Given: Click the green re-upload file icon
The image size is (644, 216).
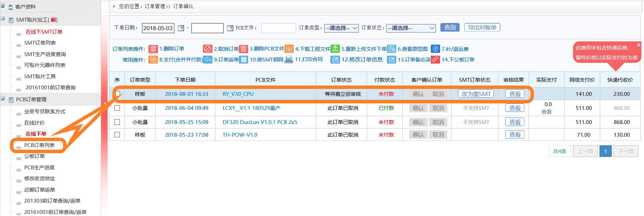Looking at the screenshot, I should pyautogui.click(x=335, y=49).
